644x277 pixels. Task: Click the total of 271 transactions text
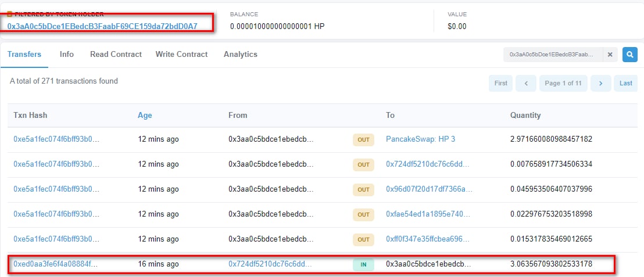pos(64,81)
